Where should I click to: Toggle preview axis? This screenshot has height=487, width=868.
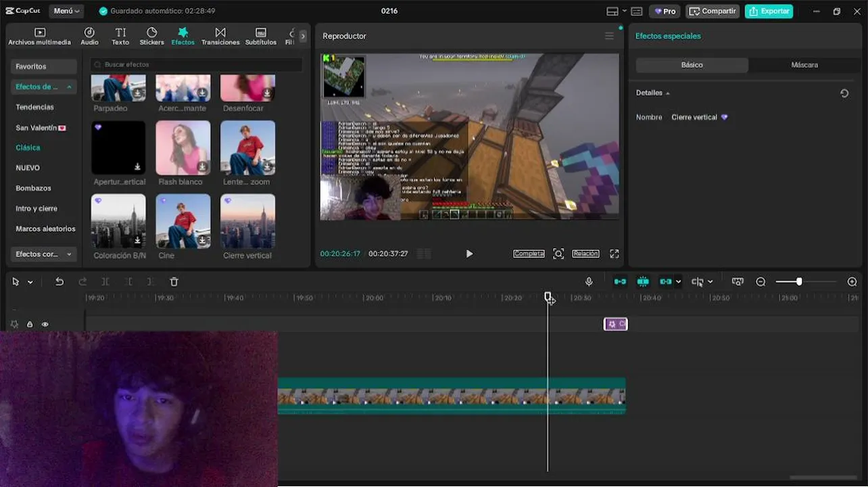click(738, 281)
